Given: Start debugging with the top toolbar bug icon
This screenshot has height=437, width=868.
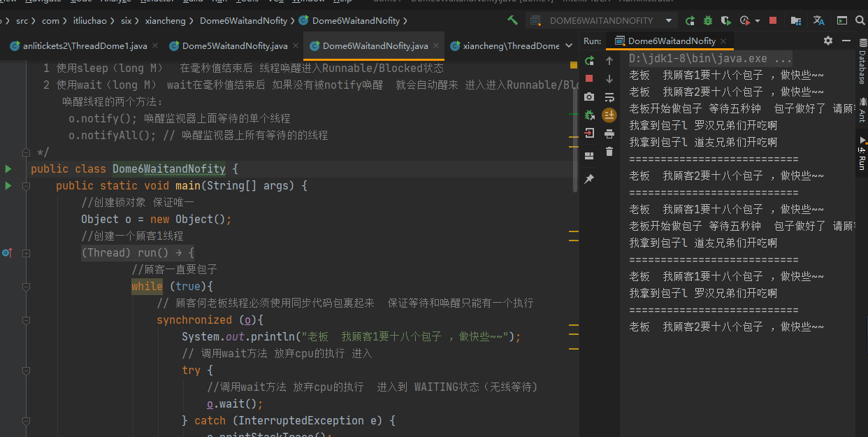Looking at the screenshot, I should (x=708, y=21).
